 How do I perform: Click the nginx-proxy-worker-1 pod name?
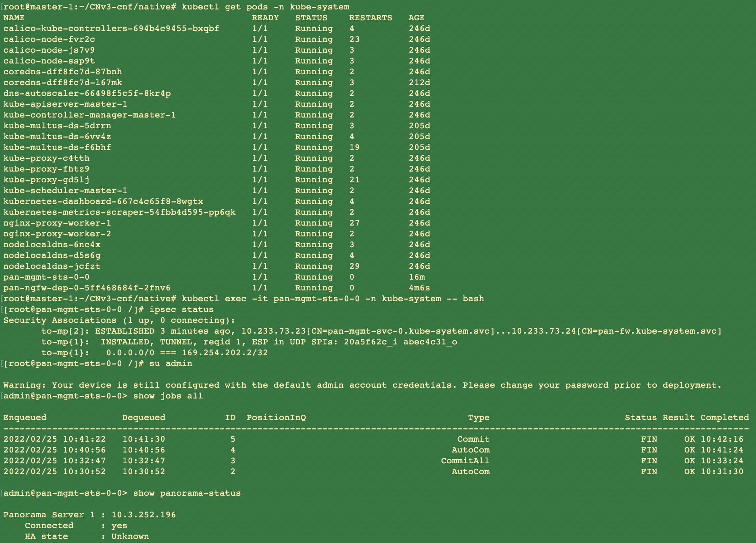click(57, 223)
